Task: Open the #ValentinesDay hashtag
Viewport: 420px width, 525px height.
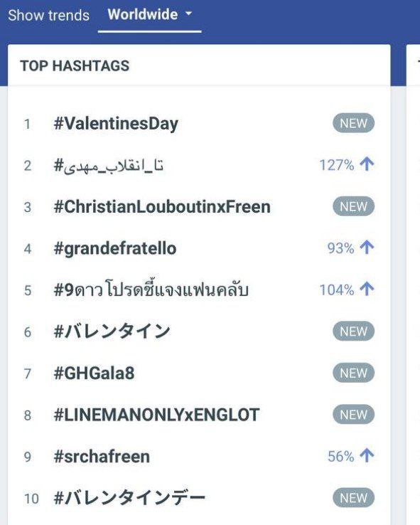Action: (x=116, y=124)
